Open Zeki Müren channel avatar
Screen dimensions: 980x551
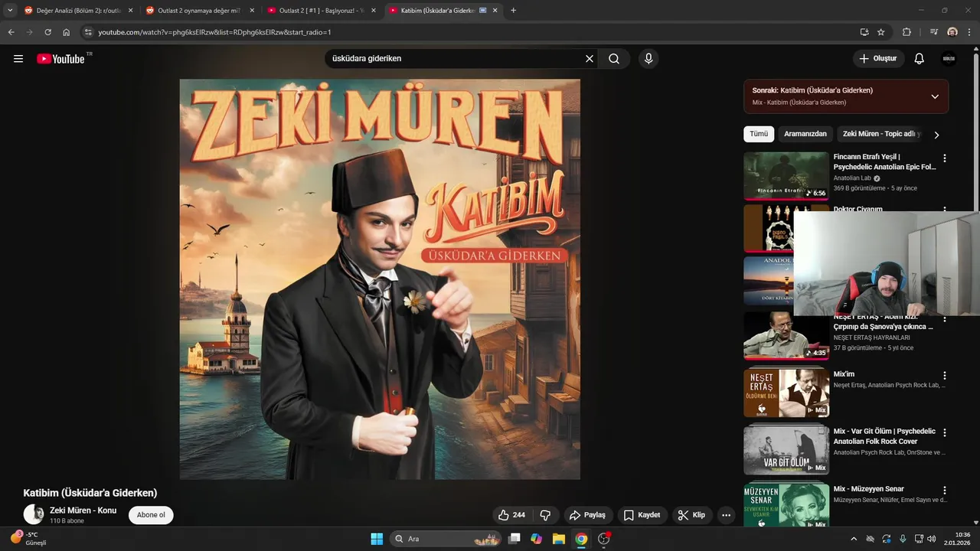pos(34,514)
